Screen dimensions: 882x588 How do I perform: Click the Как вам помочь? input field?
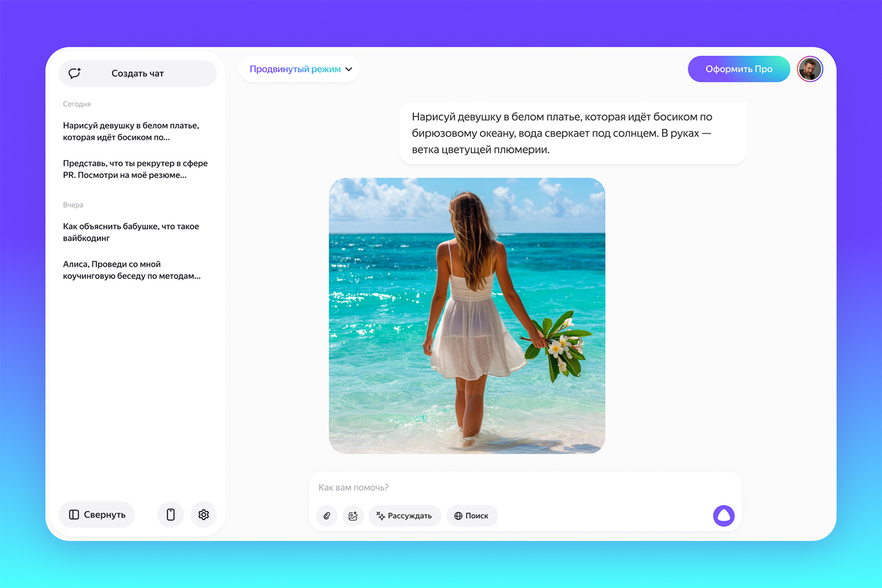525,487
